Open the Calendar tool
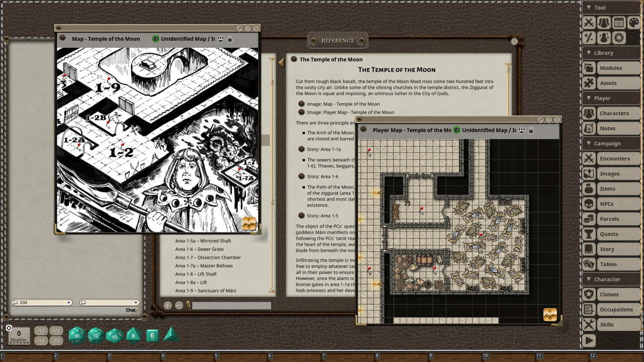The width and height of the screenshot is (644, 362). [x=619, y=23]
